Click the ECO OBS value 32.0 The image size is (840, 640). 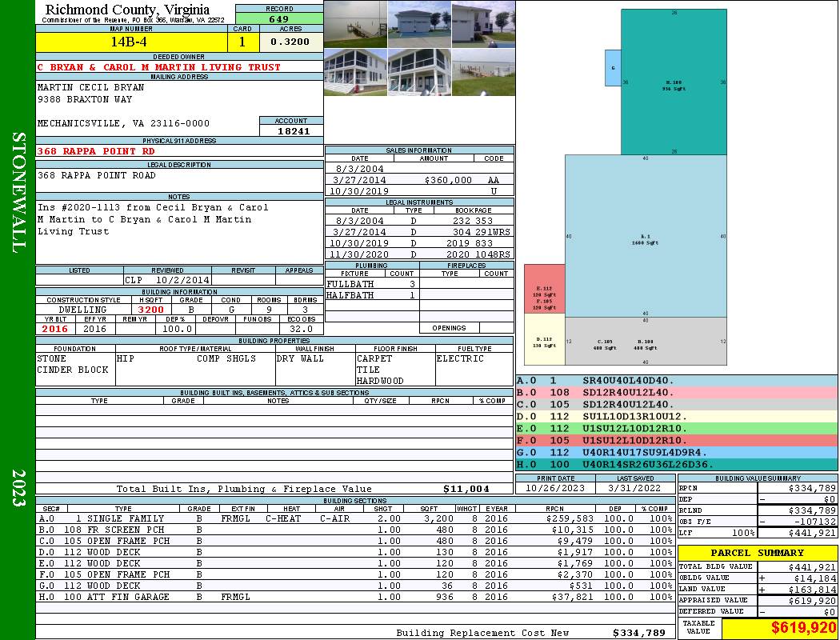click(x=301, y=329)
